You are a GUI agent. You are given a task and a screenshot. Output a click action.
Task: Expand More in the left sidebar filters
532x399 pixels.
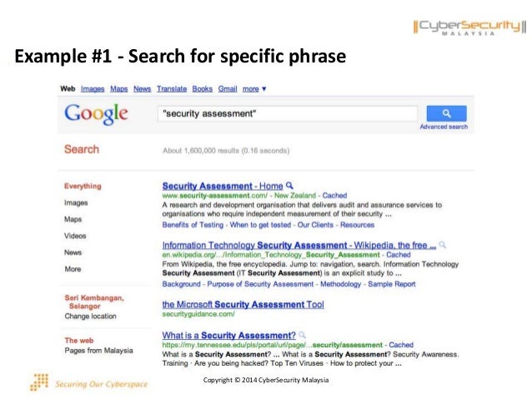coord(73,269)
